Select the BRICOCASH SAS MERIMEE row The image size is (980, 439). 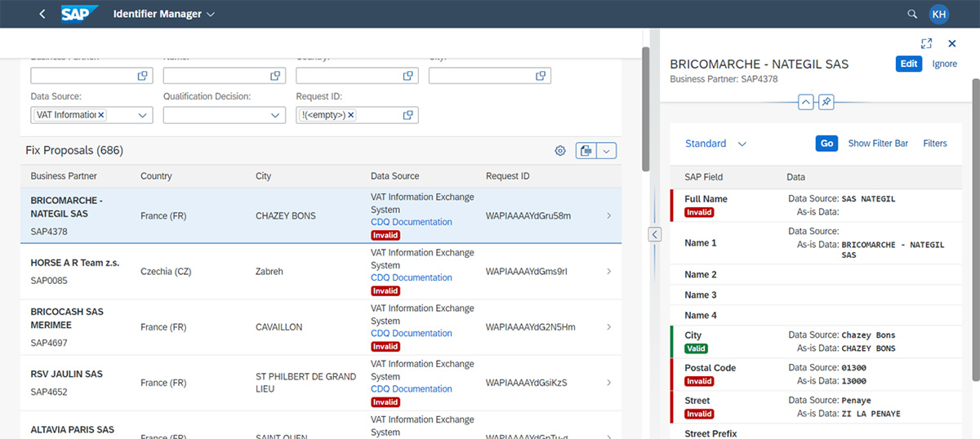tap(321, 326)
